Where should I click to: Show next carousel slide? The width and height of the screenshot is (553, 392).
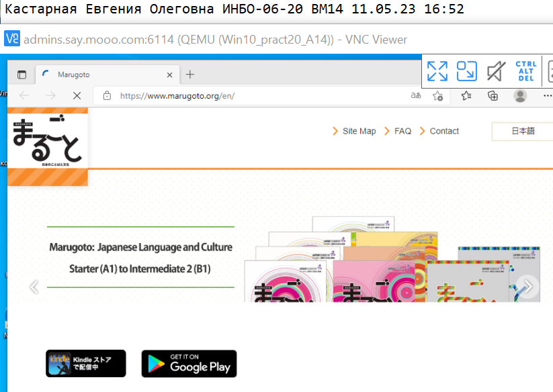pyautogui.click(x=527, y=287)
